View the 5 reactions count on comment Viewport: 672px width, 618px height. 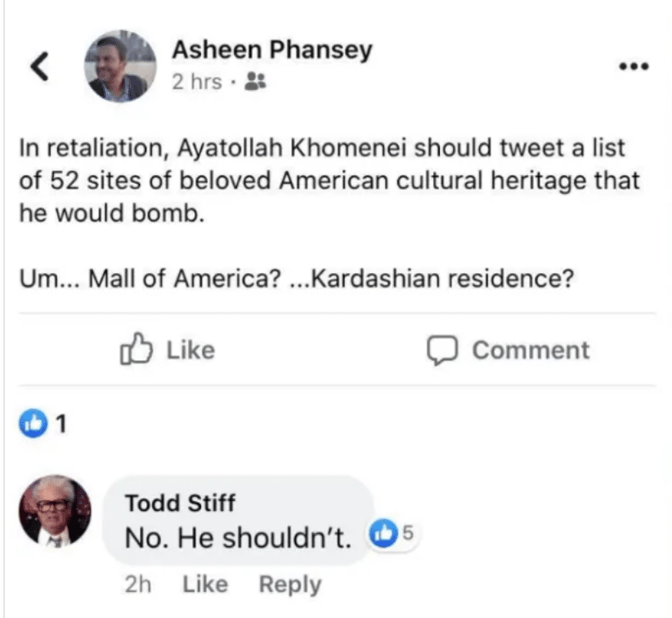pyautogui.click(x=406, y=535)
